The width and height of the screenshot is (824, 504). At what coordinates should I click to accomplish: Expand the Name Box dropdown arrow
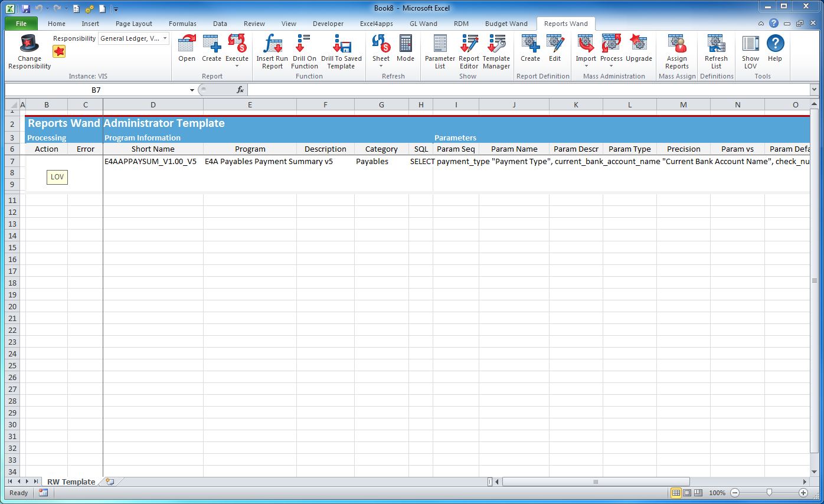coord(192,90)
